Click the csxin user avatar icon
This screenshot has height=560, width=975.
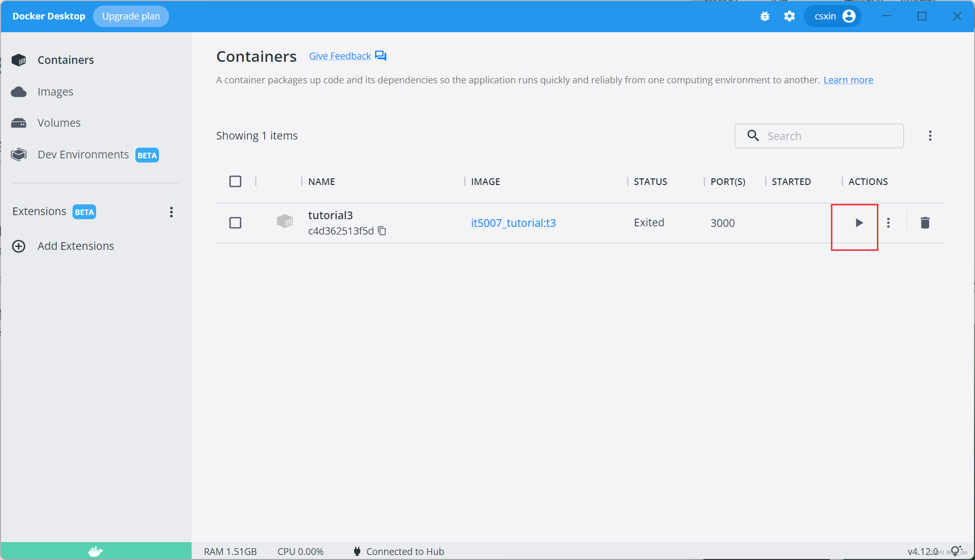pos(849,16)
